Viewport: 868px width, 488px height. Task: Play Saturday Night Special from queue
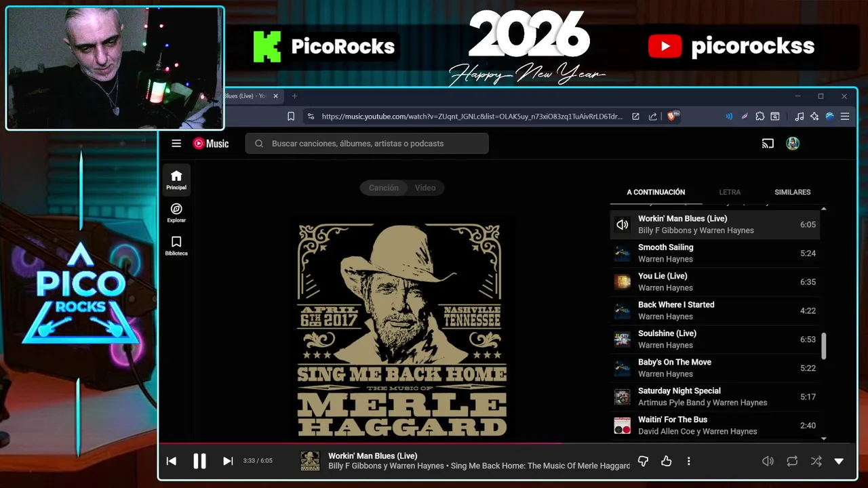(x=715, y=396)
